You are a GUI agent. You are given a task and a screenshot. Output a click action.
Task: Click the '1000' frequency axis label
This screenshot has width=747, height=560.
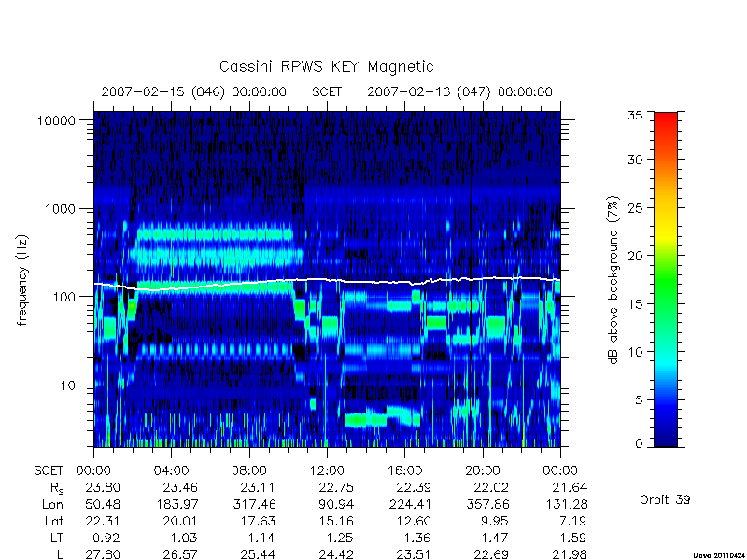(61, 209)
